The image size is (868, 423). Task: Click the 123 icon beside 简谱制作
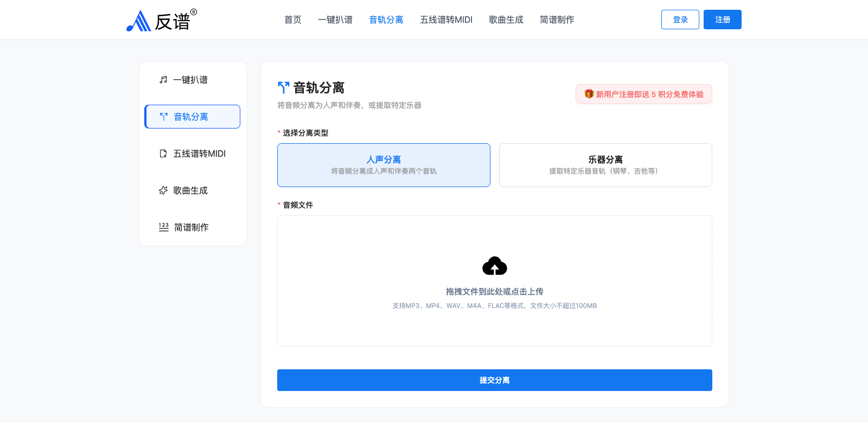[164, 227]
